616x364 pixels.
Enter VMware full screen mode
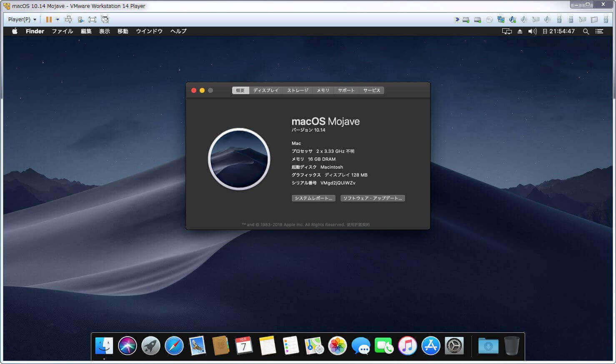(93, 20)
